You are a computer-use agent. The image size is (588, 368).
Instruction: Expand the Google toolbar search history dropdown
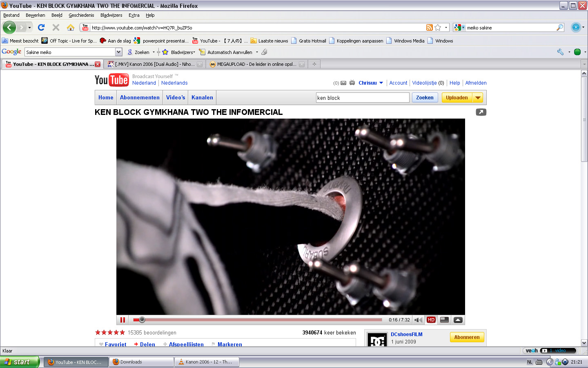pyautogui.click(x=118, y=52)
